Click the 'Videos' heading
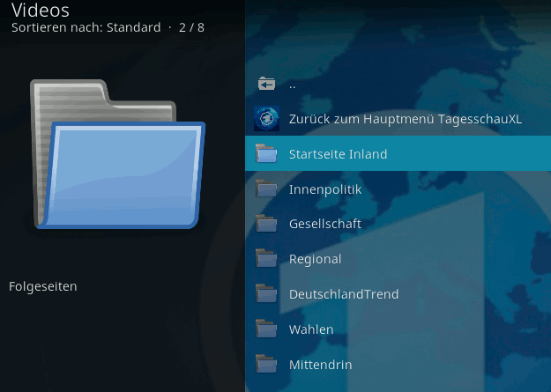The width and height of the screenshot is (551, 392). click(41, 10)
